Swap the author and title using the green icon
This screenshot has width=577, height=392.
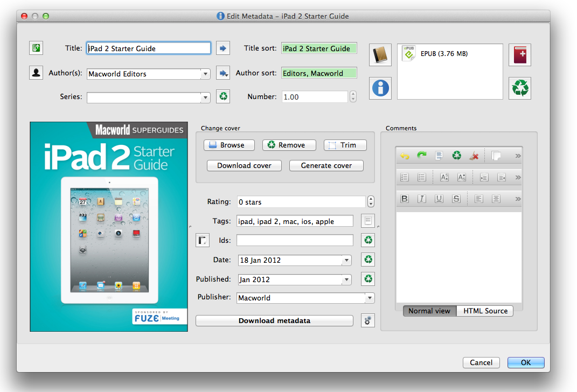[36, 48]
